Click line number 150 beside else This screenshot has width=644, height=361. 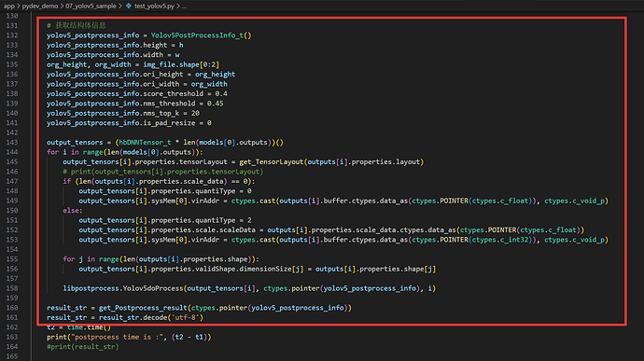pos(12,210)
